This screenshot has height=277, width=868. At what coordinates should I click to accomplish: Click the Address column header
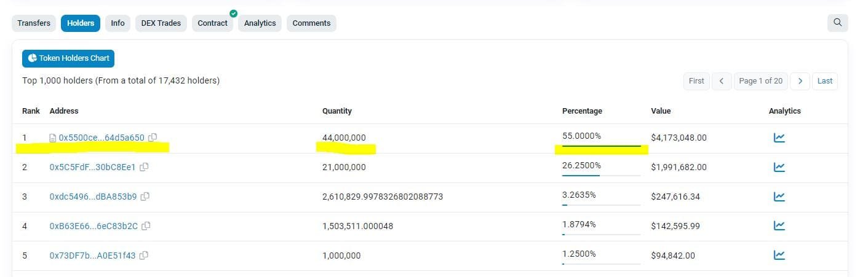[x=64, y=111]
